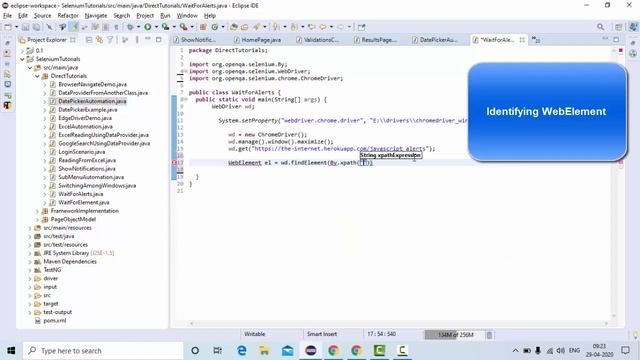
Task: Click the Run Garbage Collector trash icon
Action: point(489,335)
